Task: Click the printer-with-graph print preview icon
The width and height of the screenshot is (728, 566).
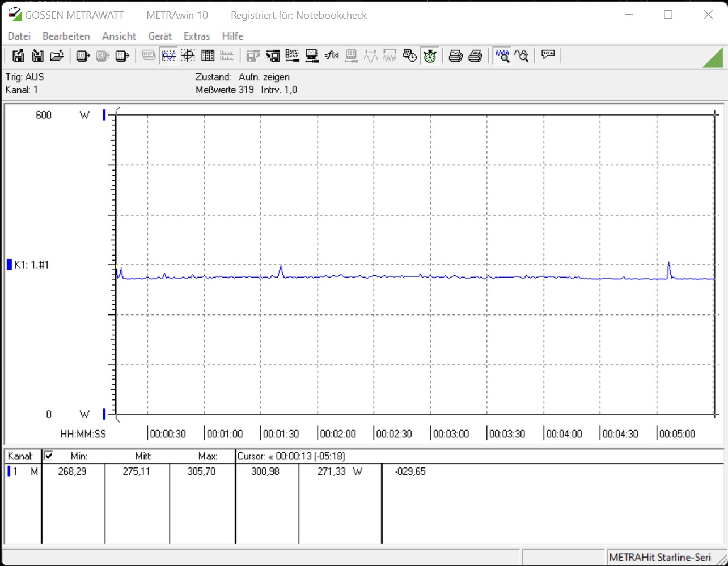Action: [x=455, y=56]
